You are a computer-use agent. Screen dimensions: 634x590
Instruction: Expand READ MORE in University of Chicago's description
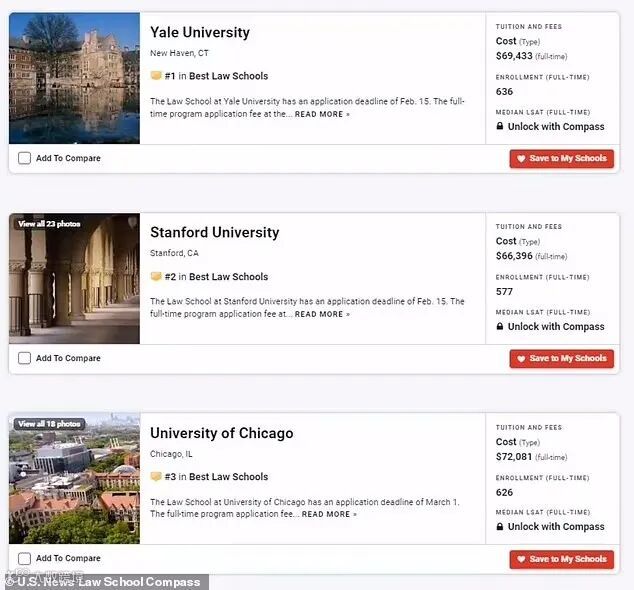point(329,514)
